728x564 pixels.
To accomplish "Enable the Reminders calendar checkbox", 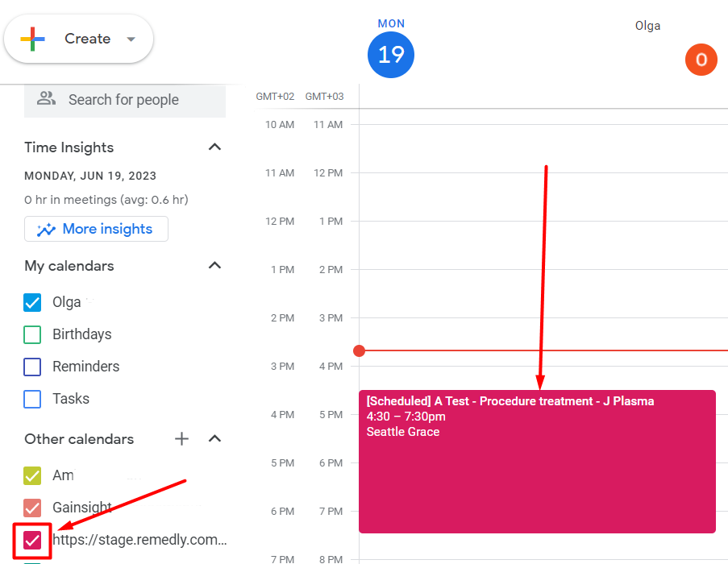I will [x=32, y=367].
